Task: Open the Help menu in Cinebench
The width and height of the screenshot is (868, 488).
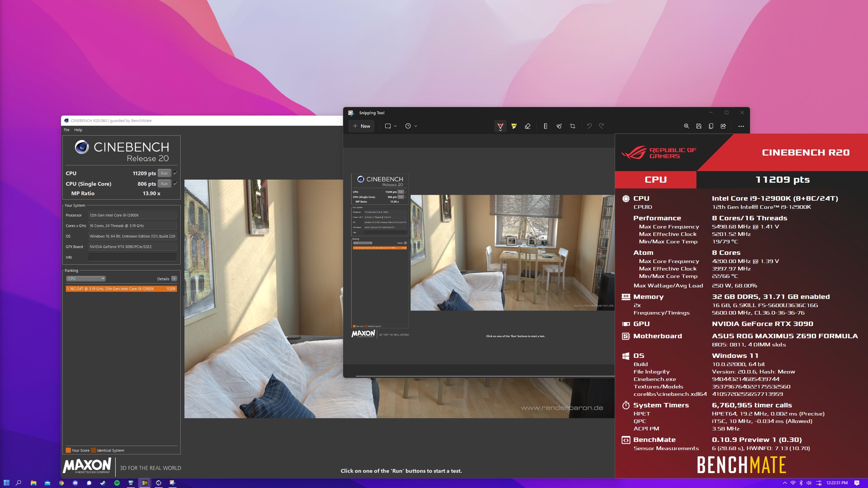Action: [x=78, y=130]
